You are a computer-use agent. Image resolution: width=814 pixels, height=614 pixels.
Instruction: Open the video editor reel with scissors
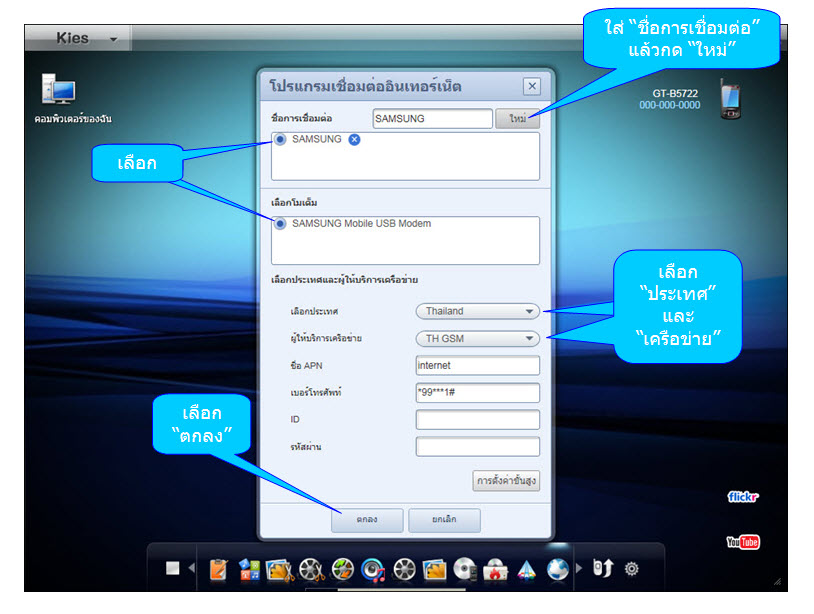click(x=311, y=569)
